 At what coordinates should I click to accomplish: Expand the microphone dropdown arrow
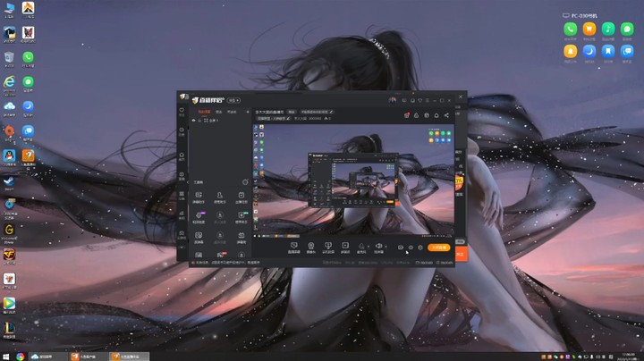tap(368, 247)
